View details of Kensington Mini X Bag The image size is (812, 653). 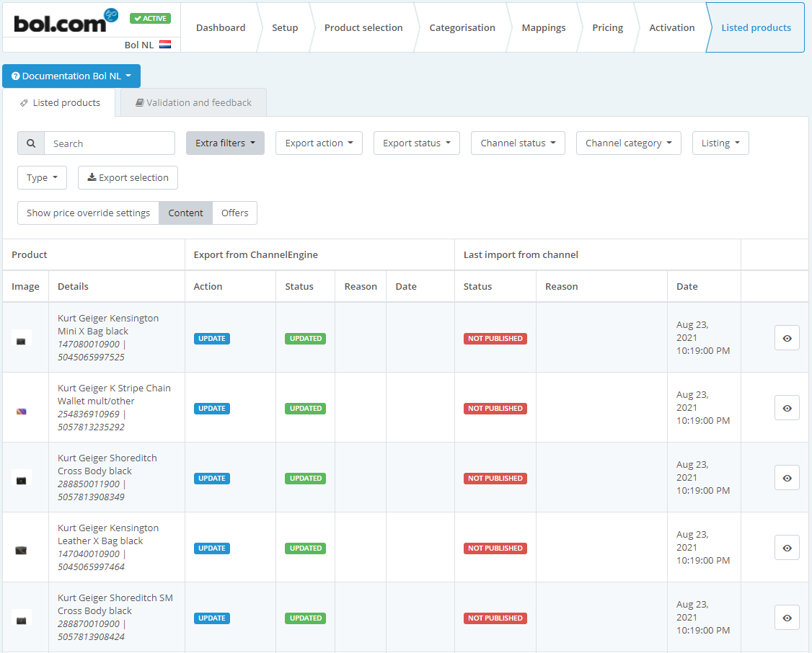click(787, 338)
